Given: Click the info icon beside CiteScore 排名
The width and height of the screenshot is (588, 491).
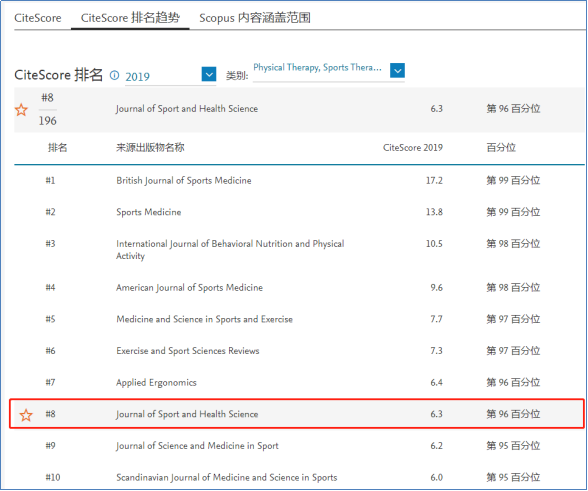Looking at the screenshot, I should tap(114, 75).
